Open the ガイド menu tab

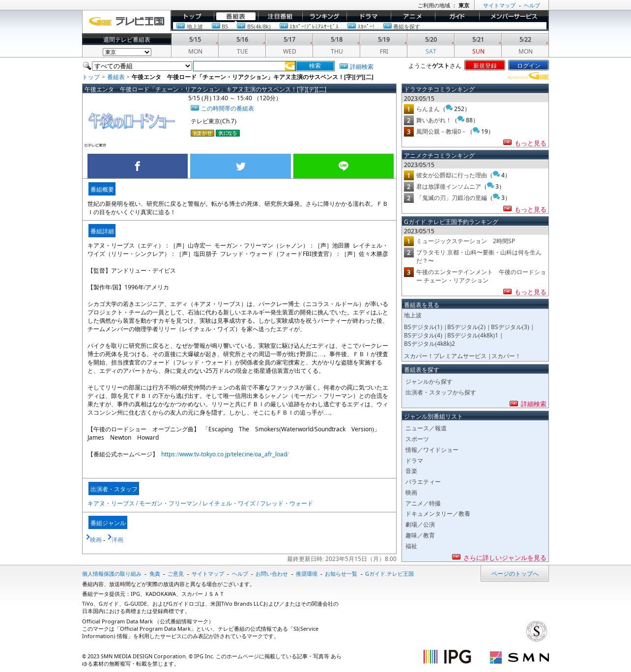tap(457, 16)
